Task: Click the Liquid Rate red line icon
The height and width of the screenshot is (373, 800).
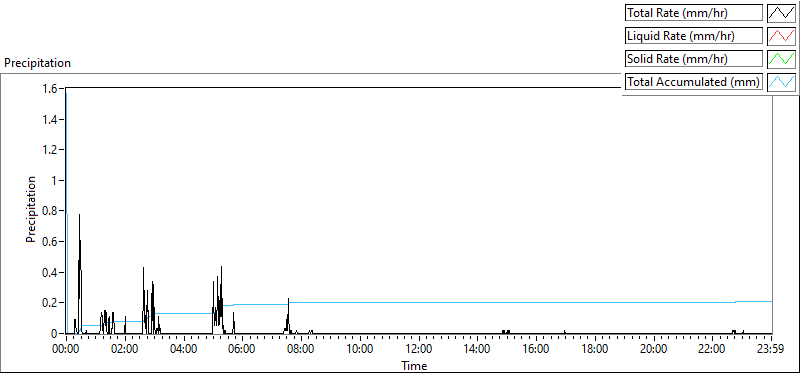Action: coord(781,36)
